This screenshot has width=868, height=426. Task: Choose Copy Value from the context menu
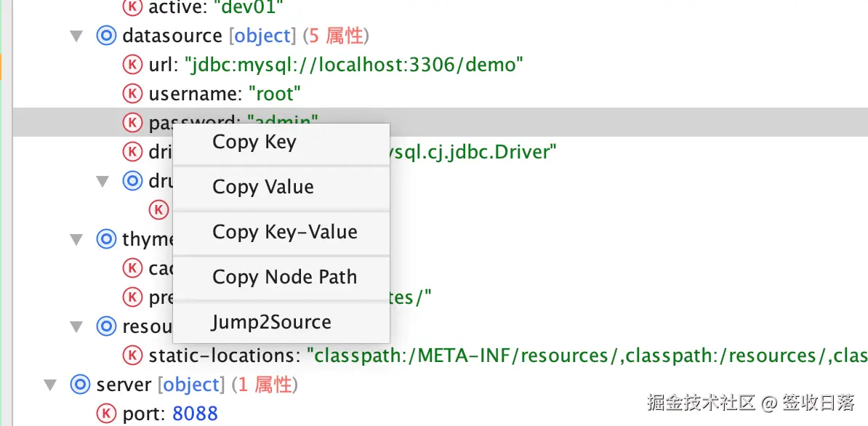pos(262,187)
